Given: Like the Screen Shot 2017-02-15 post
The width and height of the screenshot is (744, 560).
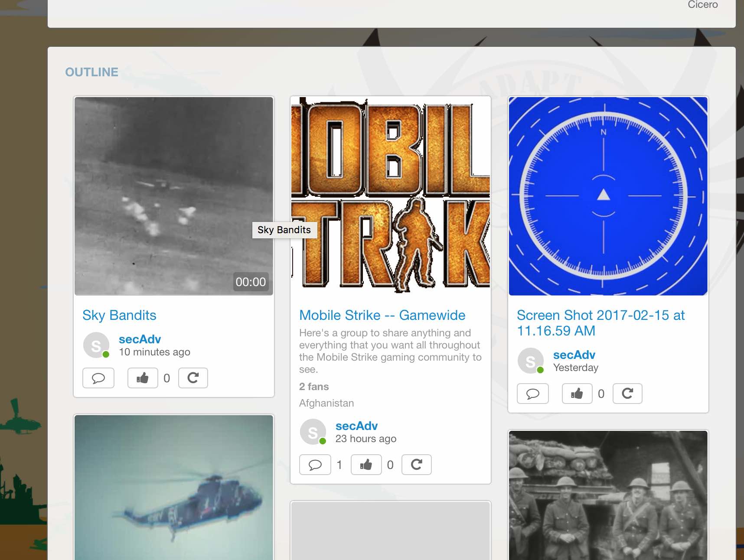Looking at the screenshot, I should click(x=577, y=394).
